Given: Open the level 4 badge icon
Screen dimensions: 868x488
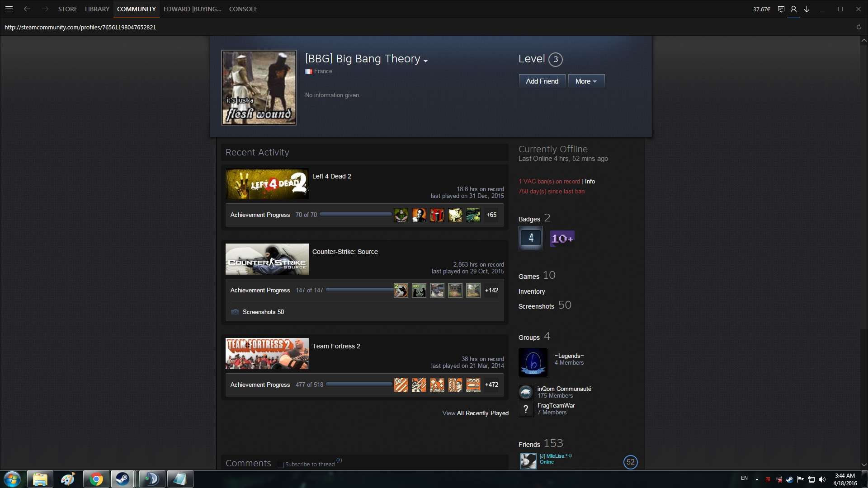Looking at the screenshot, I should point(531,238).
